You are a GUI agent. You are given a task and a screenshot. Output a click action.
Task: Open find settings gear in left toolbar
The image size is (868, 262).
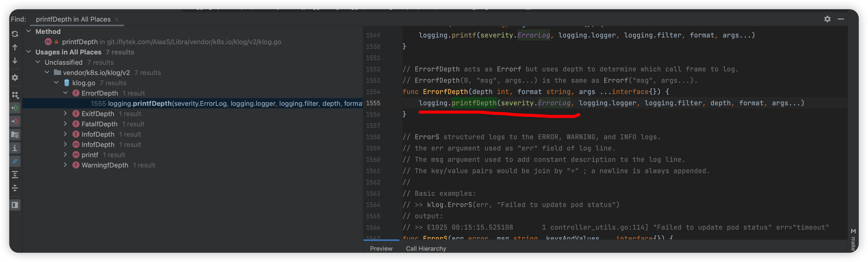click(15, 78)
